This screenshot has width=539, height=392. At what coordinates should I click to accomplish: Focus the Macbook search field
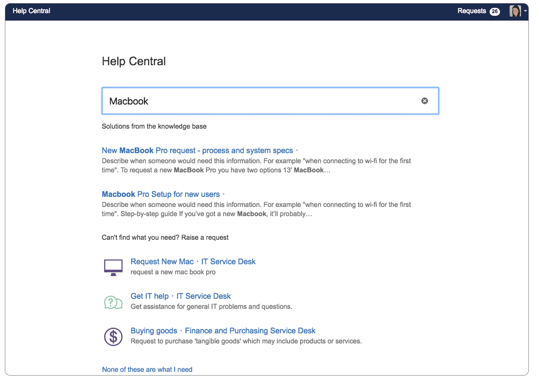(x=261, y=101)
